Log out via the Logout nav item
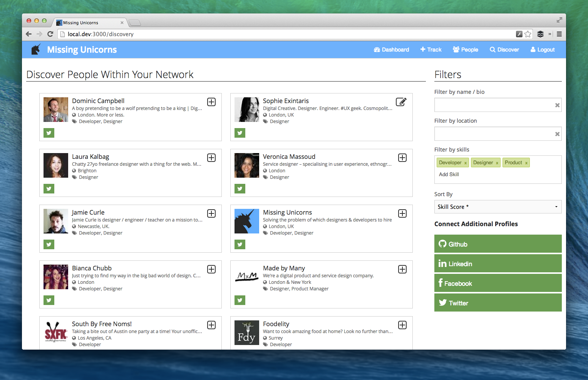The height and width of the screenshot is (380, 588). click(x=543, y=50)
